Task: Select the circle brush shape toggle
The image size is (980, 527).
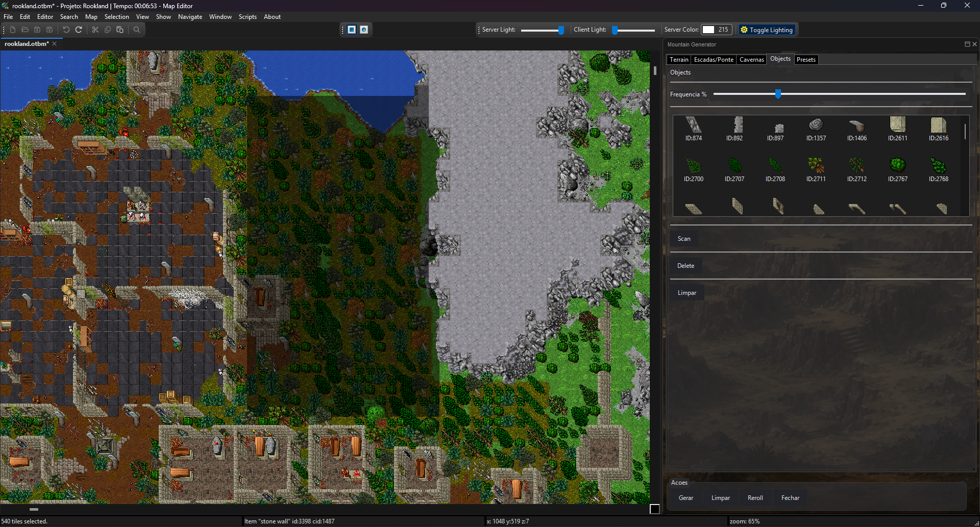Action: [x=364, y=30]
